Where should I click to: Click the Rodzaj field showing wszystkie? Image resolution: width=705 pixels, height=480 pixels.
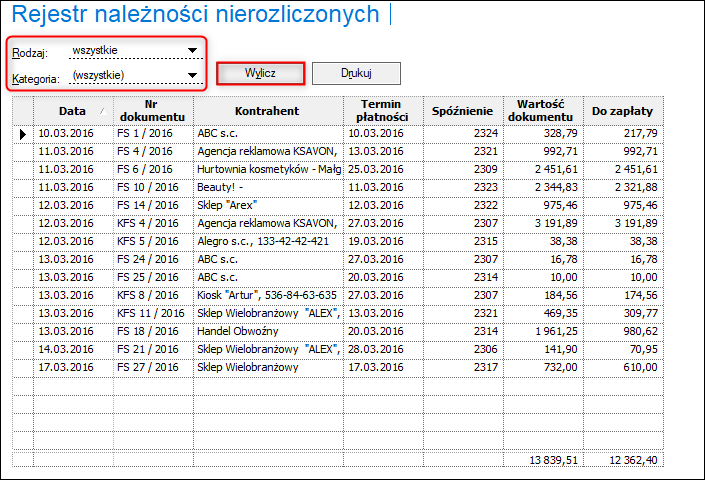point(136,50)
